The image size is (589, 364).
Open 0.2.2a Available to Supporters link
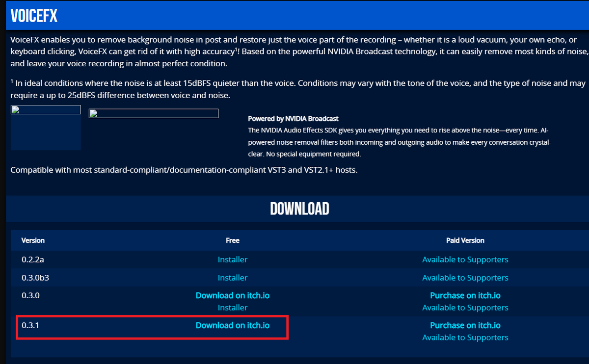[x=465, y=260]
